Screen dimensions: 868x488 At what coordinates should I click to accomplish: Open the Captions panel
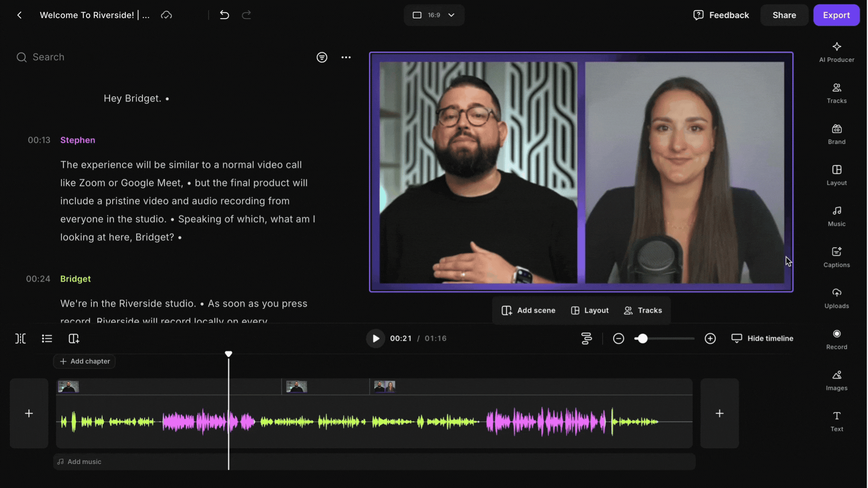[836, 258]
